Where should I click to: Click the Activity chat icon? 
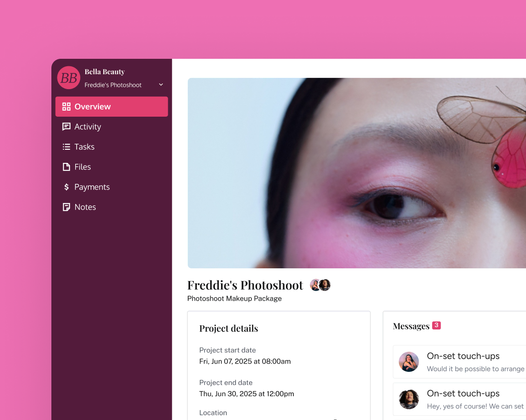click(66, 127)
